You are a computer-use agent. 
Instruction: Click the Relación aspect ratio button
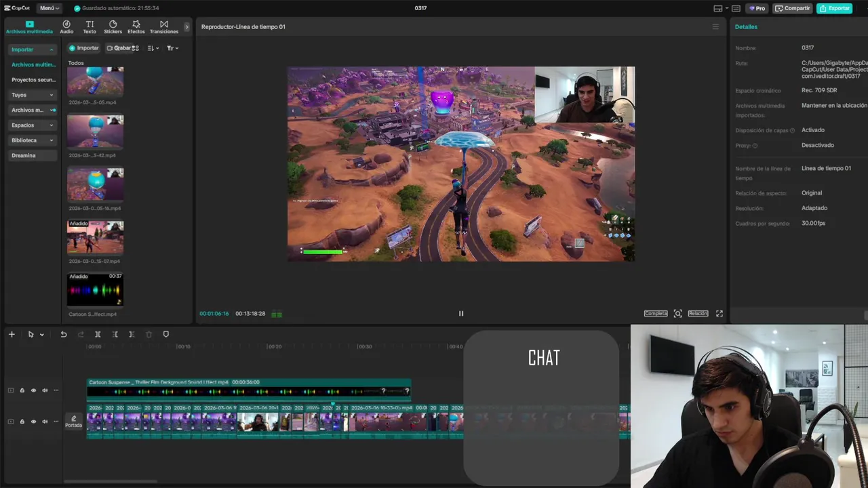(x=698, y=313)
